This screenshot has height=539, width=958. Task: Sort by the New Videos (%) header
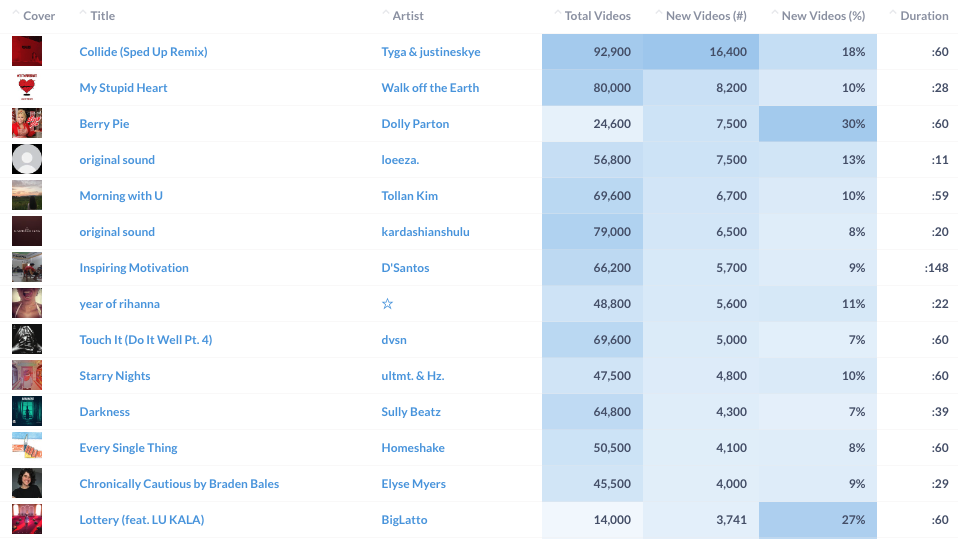823,16
